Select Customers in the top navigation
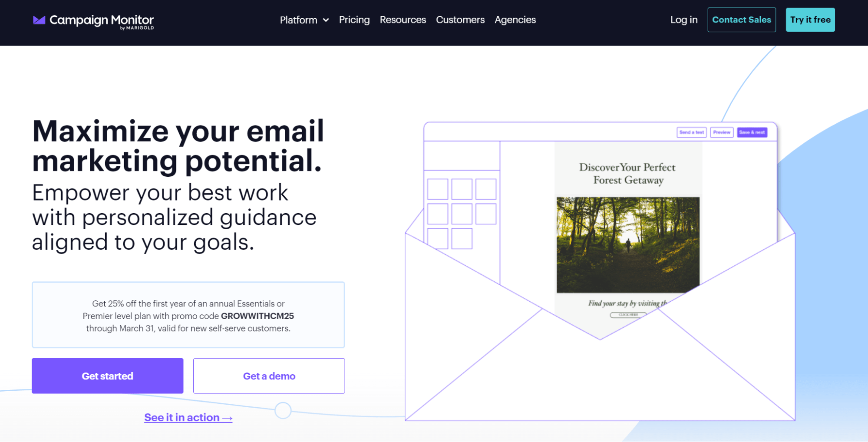Screen dimensions: 868x442 [460, 20]
